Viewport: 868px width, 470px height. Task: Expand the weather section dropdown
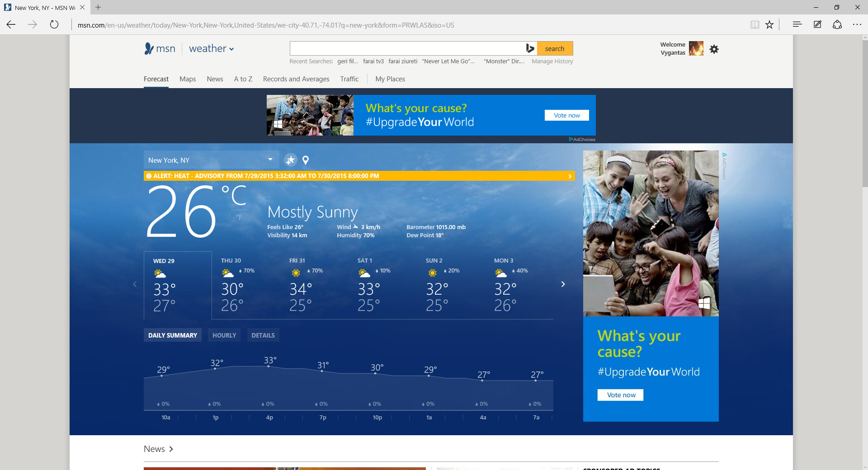coord(231,49)
